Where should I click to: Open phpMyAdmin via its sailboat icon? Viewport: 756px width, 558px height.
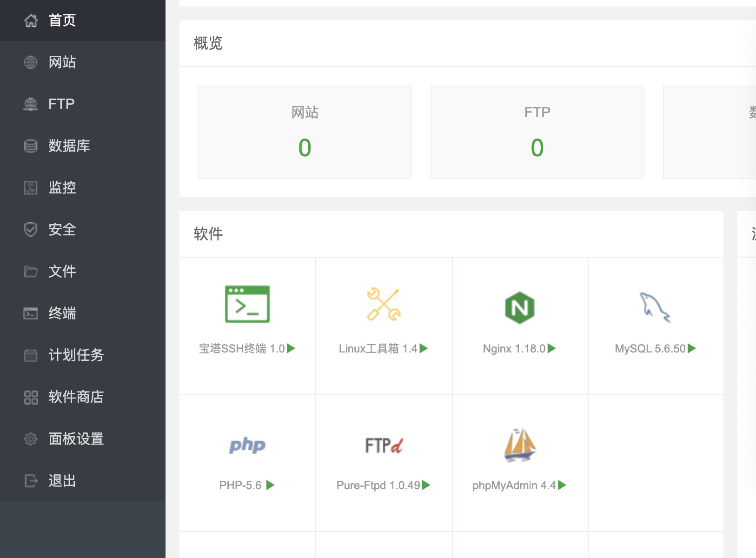tap(519, 444)
